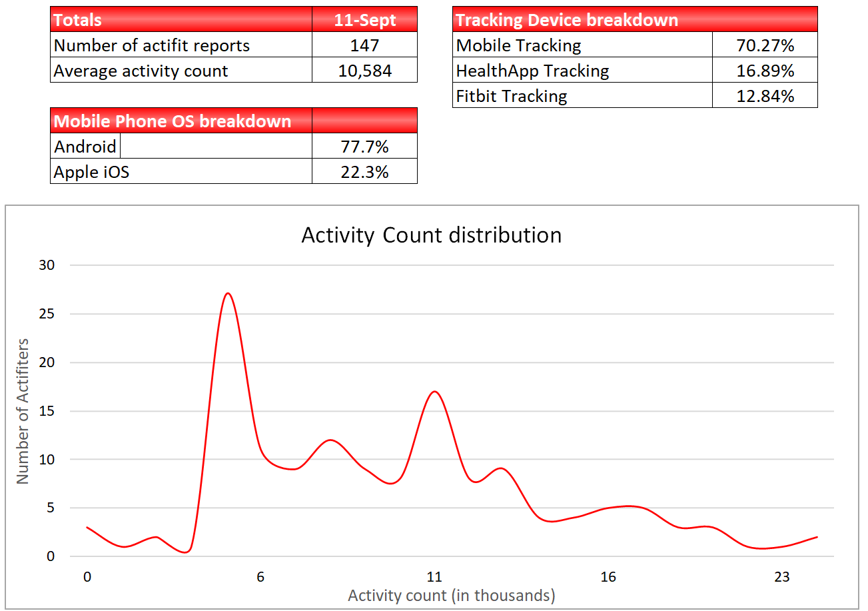Select the 10,584 average activity value
The height and width of the screenshot is (611, 868).
(x=364, y=71)
